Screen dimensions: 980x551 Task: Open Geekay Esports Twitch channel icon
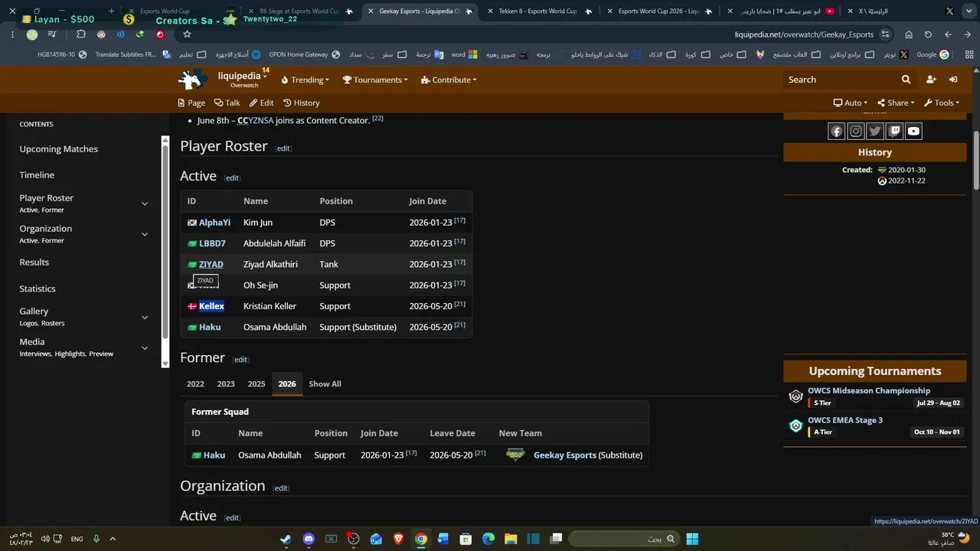click(894, 132)
